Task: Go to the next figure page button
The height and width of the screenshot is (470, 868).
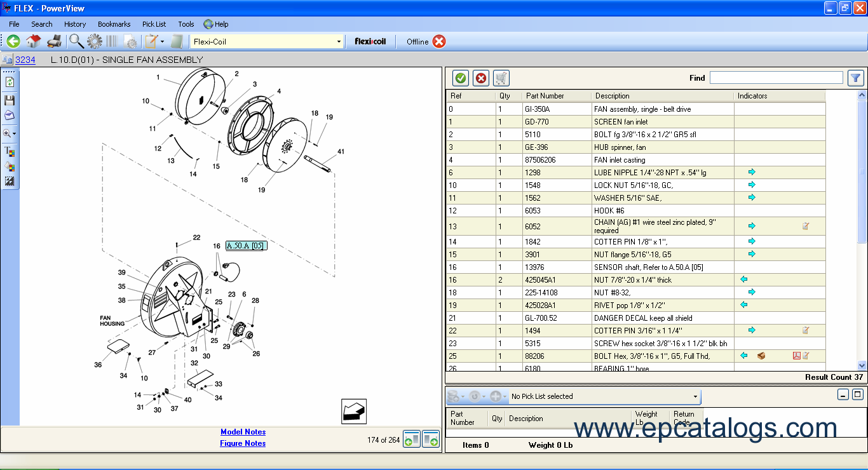Action: (431, 439)
